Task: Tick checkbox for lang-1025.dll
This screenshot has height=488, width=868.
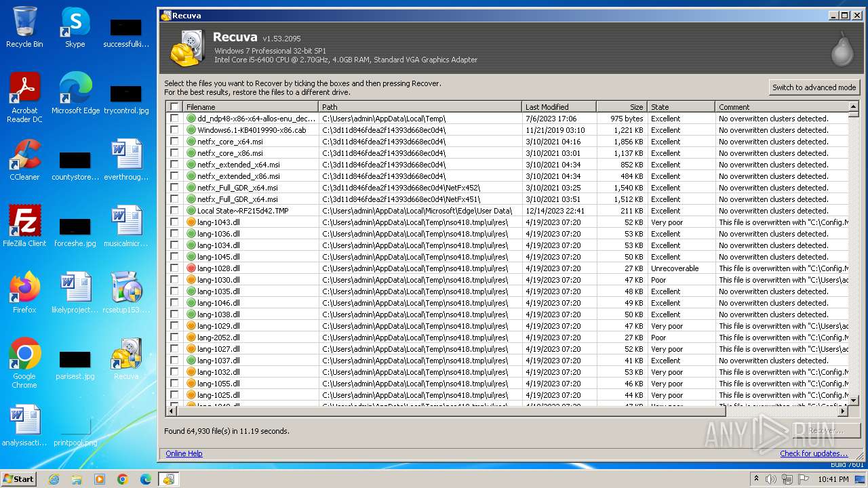Action: tap(174, 395)
